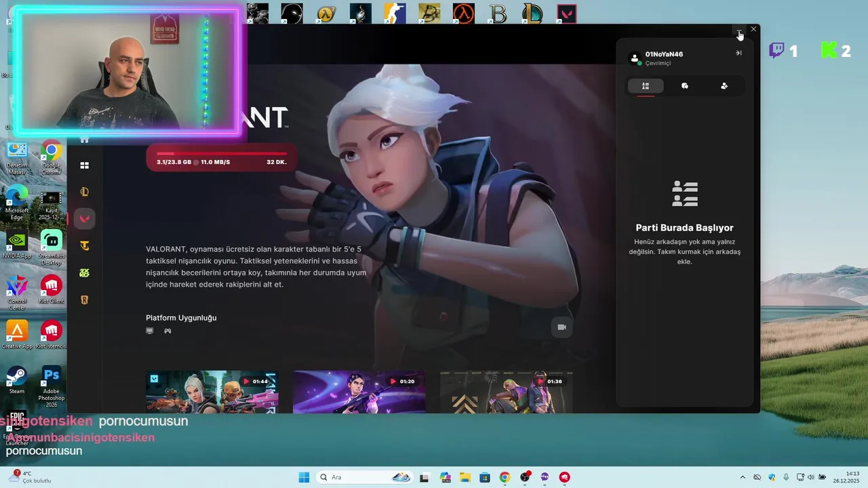Open File Explorer from the taskbar
Screen dimensions: 868x488
coord(465,477)
